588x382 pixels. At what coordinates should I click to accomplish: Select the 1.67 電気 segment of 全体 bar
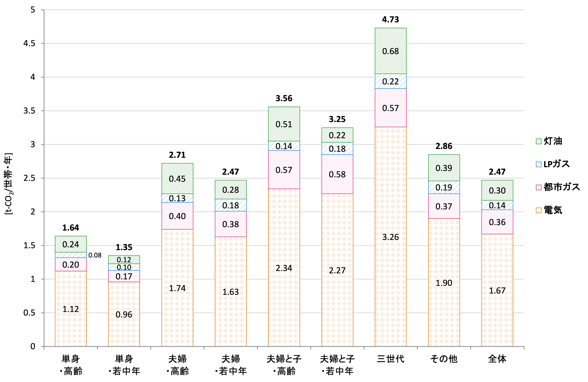click(497, 290)
